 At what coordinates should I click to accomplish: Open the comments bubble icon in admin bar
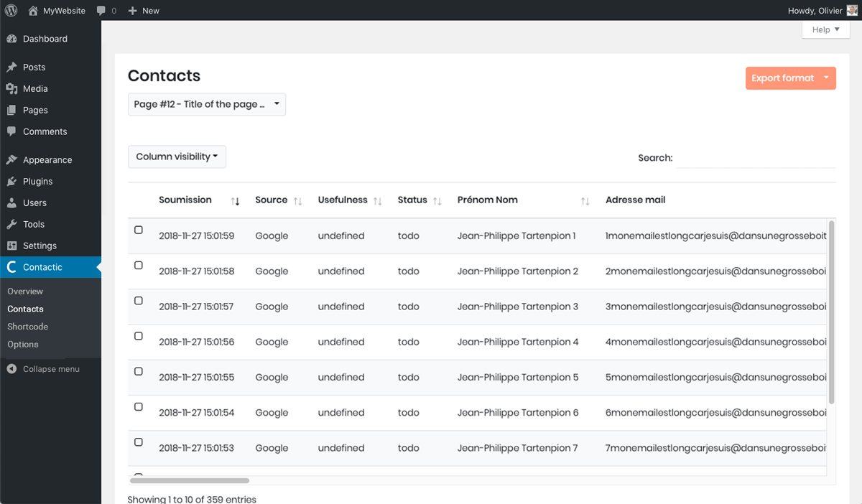coord(101,11)
